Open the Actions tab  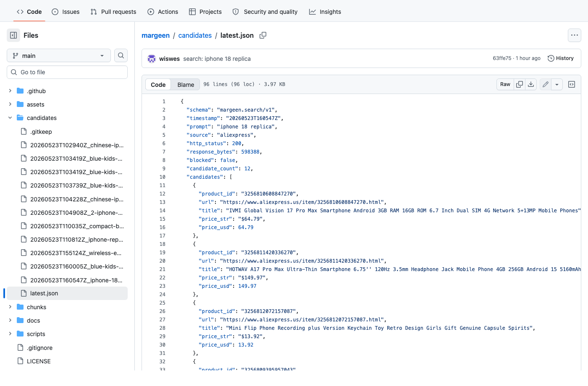pyautogui.click(x=163, y=12)
